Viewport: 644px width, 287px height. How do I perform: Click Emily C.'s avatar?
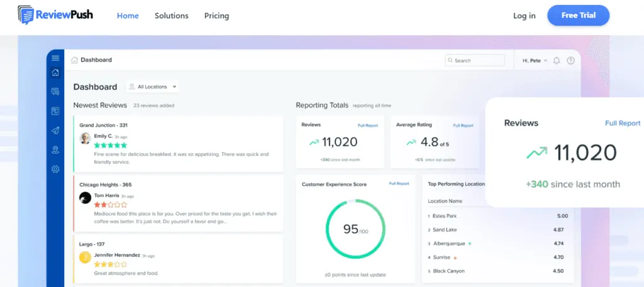pos(85,138)
